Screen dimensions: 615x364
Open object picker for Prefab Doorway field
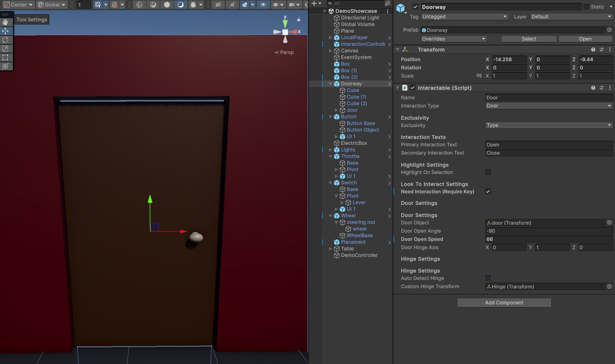(x=609, y=30)
